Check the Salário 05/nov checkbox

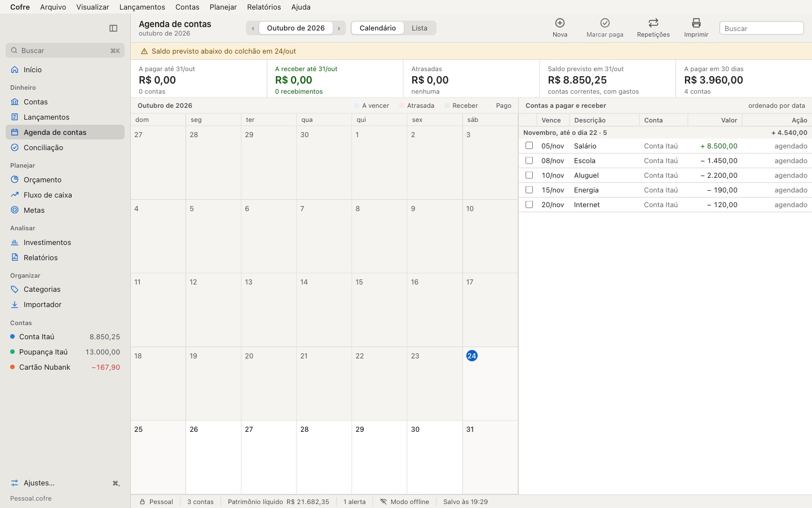coord(529,146)
